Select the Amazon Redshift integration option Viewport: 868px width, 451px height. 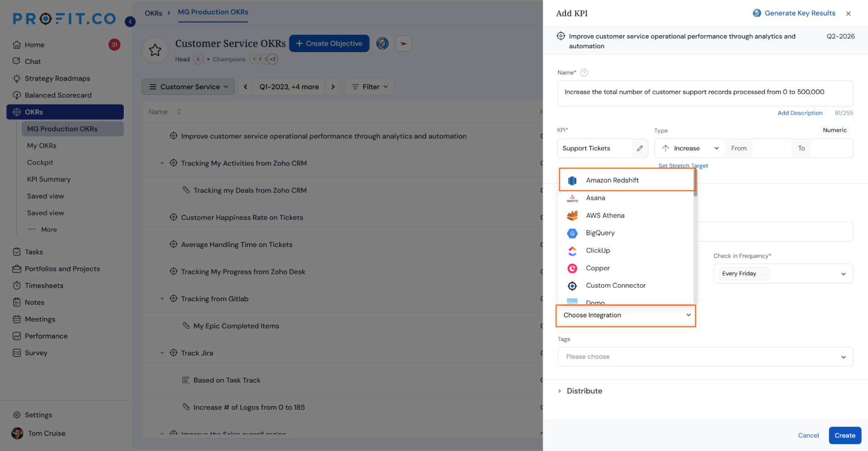[627, 180]
